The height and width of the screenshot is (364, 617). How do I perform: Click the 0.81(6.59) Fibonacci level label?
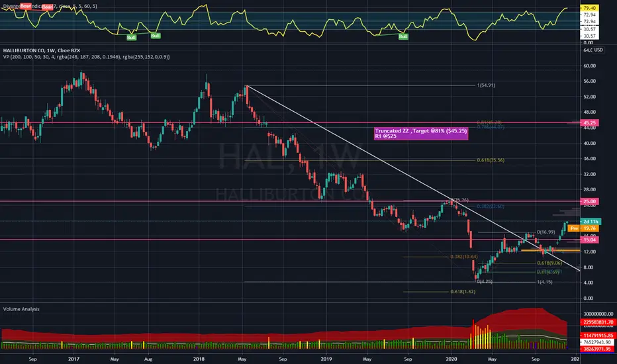[548, 272]
